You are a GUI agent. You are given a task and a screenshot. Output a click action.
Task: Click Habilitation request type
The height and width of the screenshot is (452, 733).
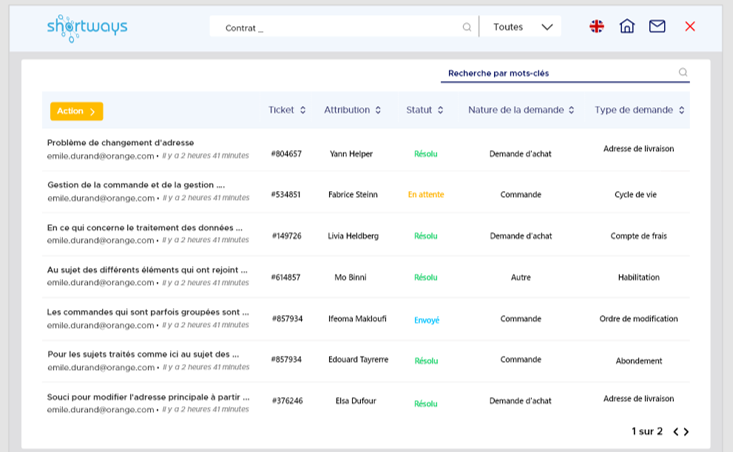click(639, 277)
